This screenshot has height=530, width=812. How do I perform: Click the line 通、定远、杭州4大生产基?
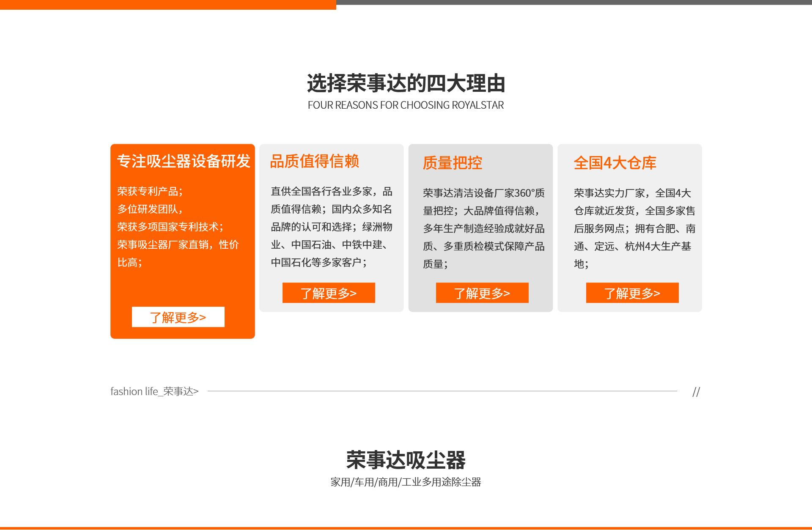pos(632,246)
